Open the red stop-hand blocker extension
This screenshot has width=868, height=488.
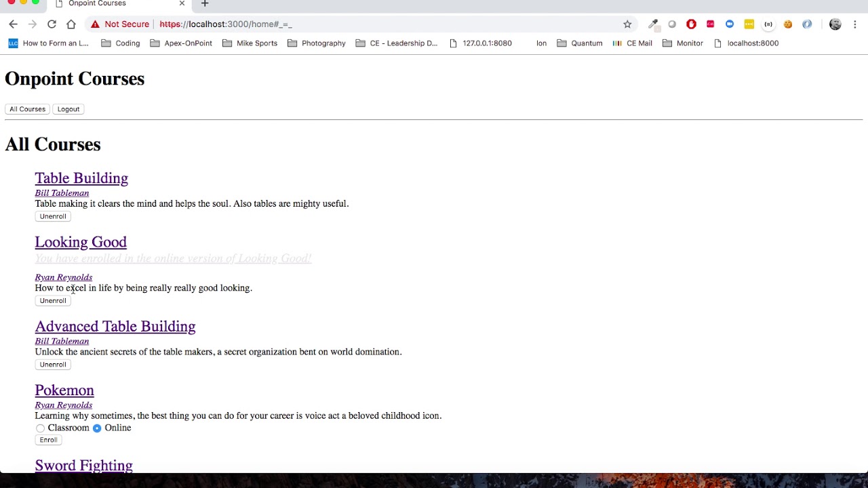(691, 24)
